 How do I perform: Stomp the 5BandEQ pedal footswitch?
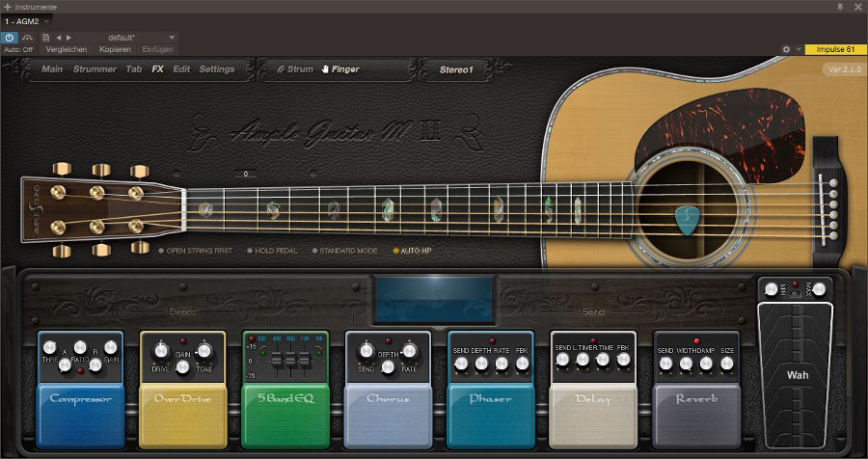coord(285,416)
